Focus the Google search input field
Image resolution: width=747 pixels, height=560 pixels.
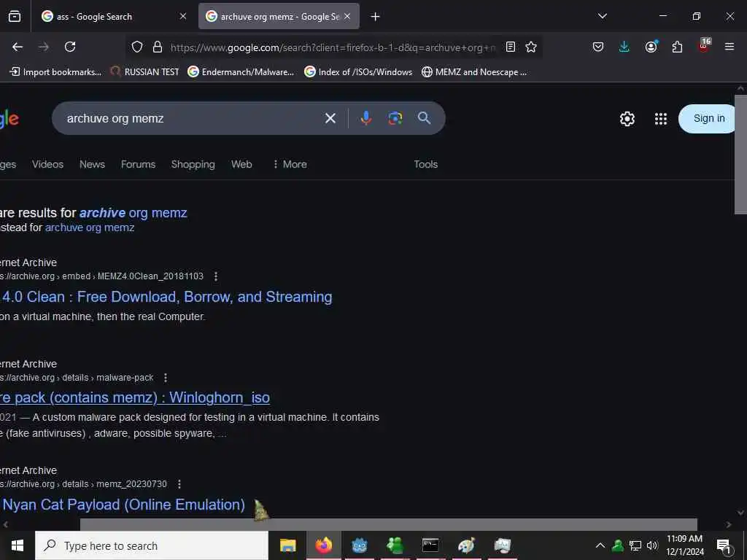tap(190, 118)
